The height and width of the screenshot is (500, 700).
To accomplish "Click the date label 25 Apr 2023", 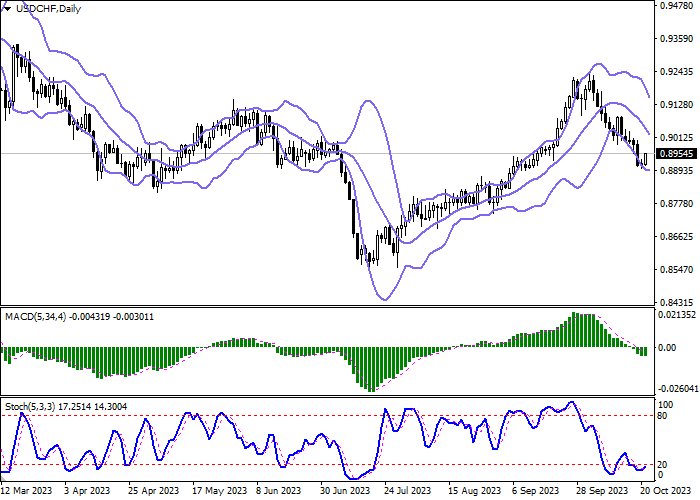I will click(154, 491).
